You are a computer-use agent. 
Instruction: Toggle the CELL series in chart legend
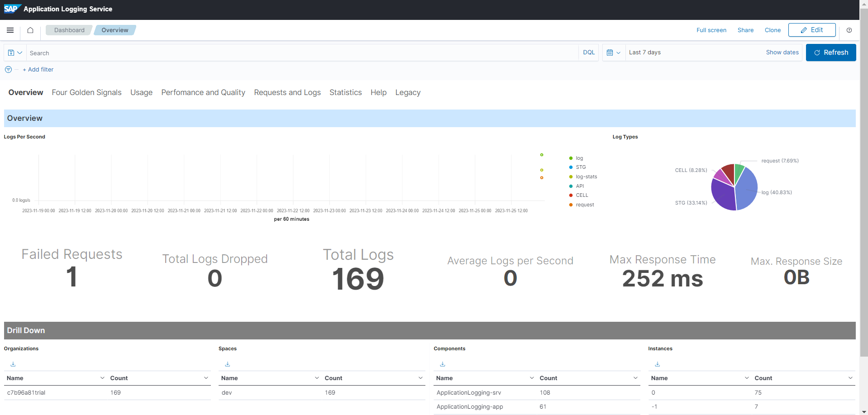[582, 196]
